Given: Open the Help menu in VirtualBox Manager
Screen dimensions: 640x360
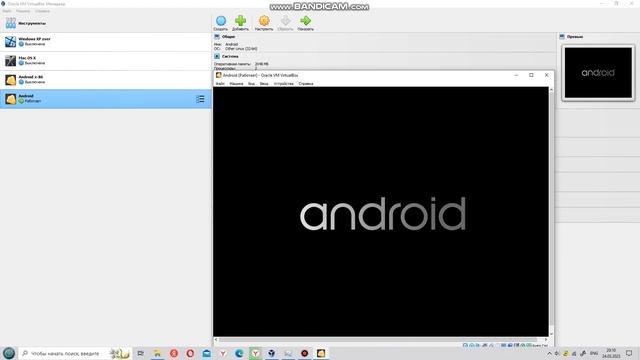Looking at the screenshot, I should pos(42,11).
